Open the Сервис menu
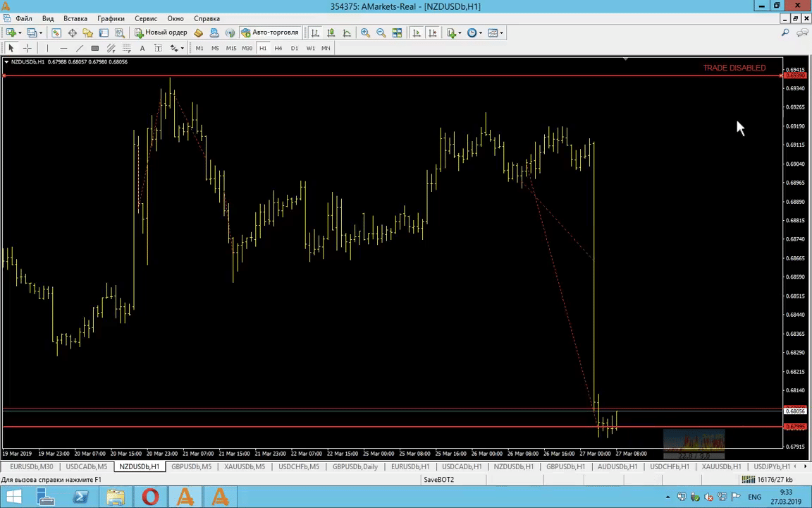The height and width of the screenshot is (508, 812). [146, 18]
